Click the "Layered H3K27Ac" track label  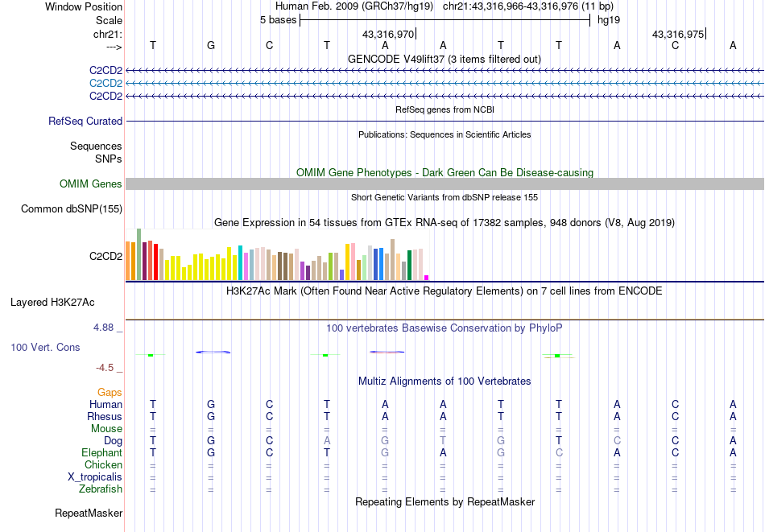(x=52, y=303)
